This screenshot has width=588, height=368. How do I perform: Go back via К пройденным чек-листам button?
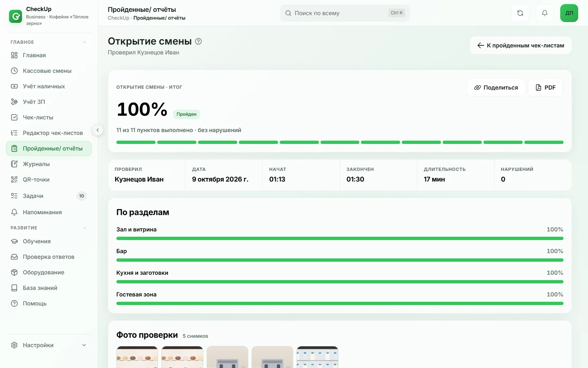(x=521, y=45)
